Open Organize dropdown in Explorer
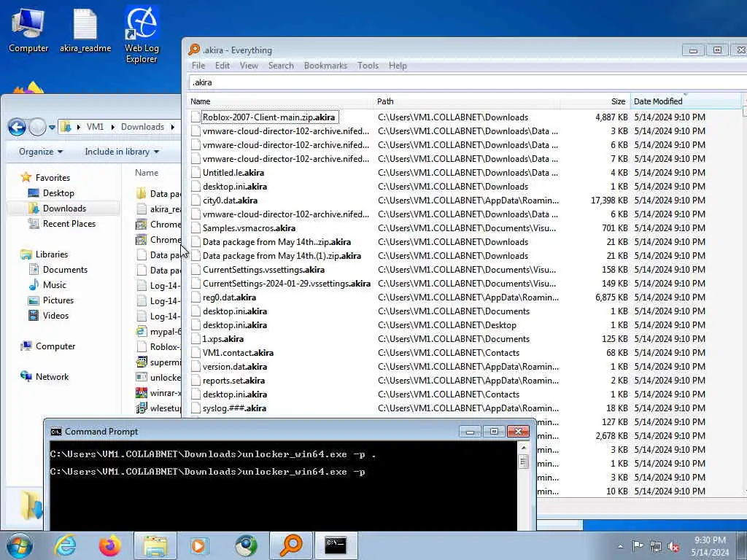The image size is (747, 560). pos(41,152)
